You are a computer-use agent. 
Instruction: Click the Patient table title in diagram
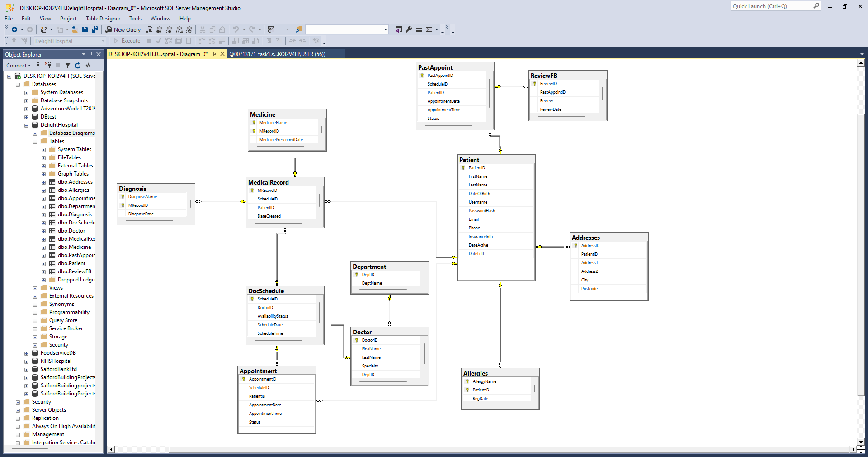click(x=469, y=160)
